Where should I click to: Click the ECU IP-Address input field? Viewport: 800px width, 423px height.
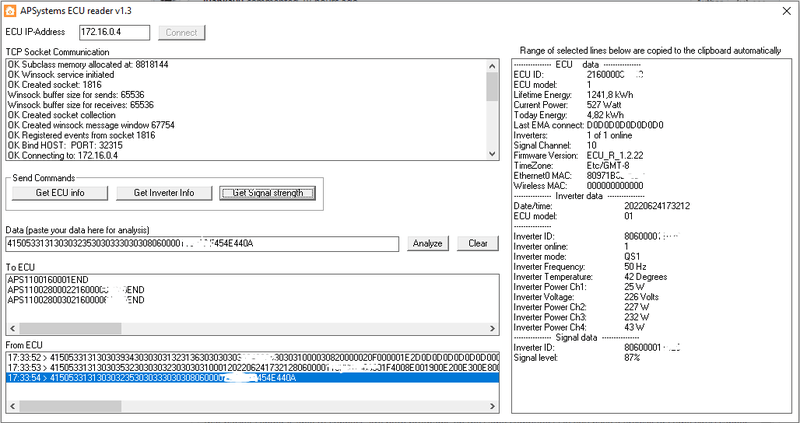tap(115, 32)
